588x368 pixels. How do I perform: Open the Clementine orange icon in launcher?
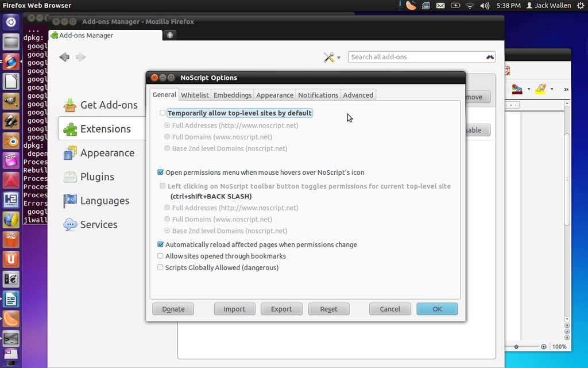[x=11, y=319]
